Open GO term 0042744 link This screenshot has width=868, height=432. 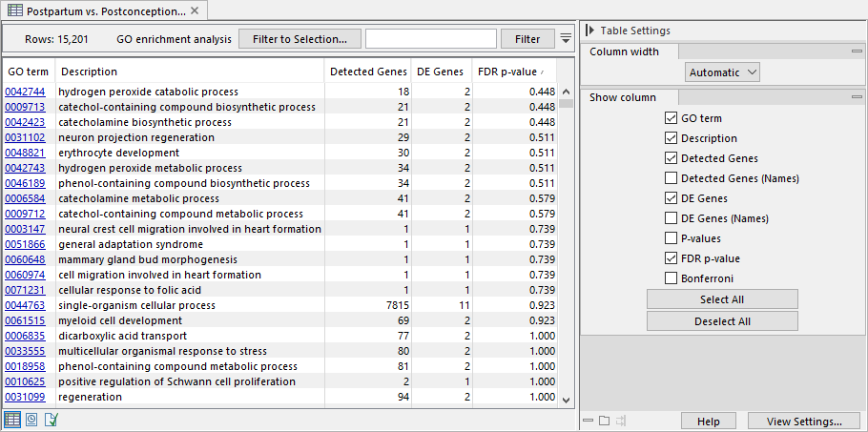click(25, 92)
